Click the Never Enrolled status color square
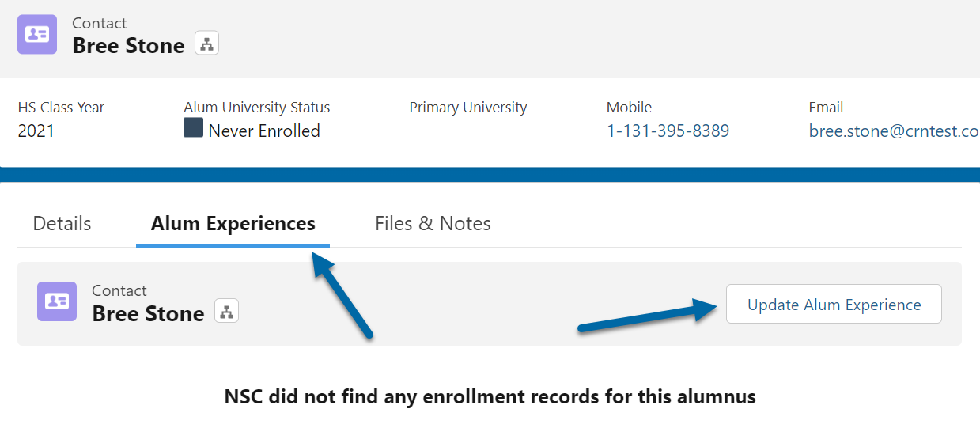 193,127
